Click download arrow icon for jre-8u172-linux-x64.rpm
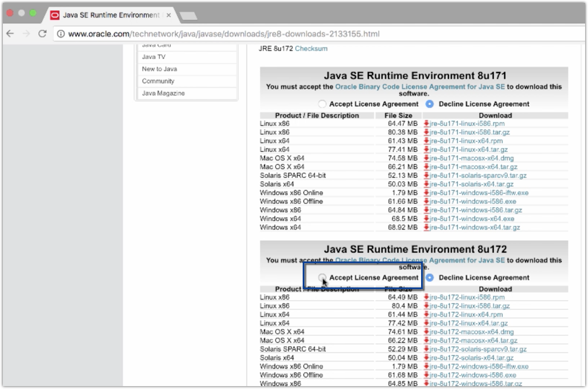588x389 pixels. coord(426,315)
